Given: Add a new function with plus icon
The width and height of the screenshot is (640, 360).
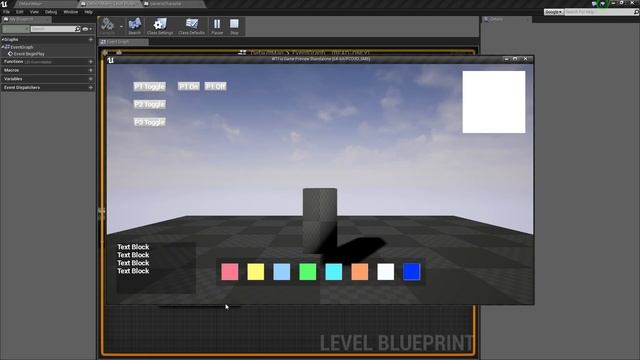Looking at the screenshot, I should (x=91, y=62).
